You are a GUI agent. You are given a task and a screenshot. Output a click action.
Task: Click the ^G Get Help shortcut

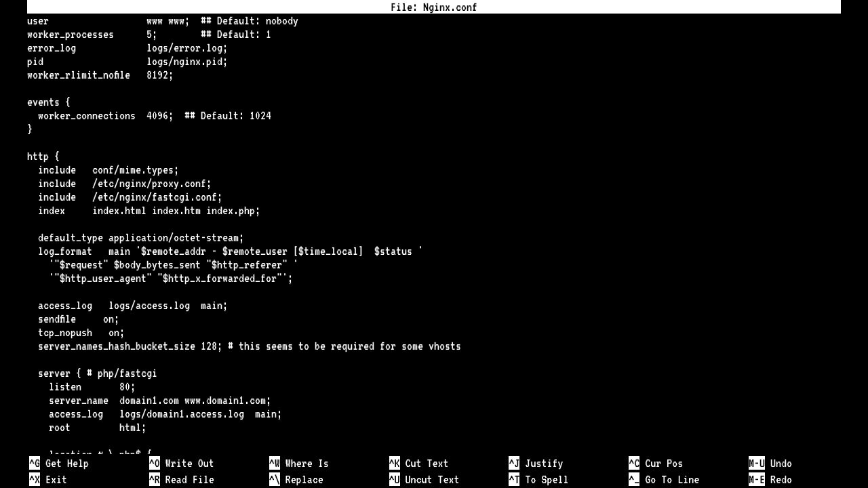59,464
